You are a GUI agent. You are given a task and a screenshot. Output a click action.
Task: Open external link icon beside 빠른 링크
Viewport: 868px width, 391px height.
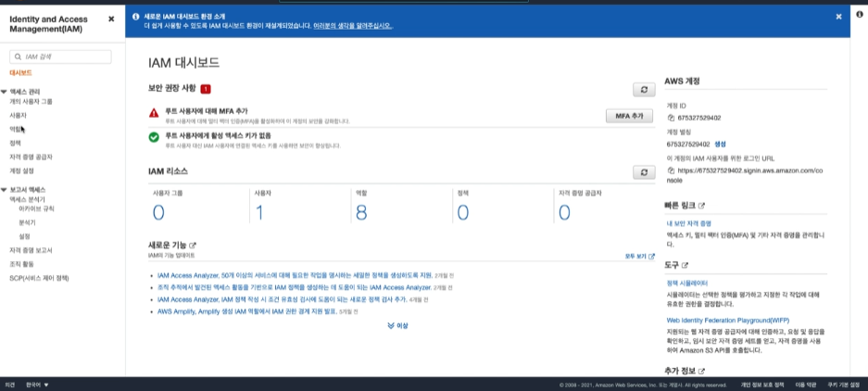coord(701,206)
